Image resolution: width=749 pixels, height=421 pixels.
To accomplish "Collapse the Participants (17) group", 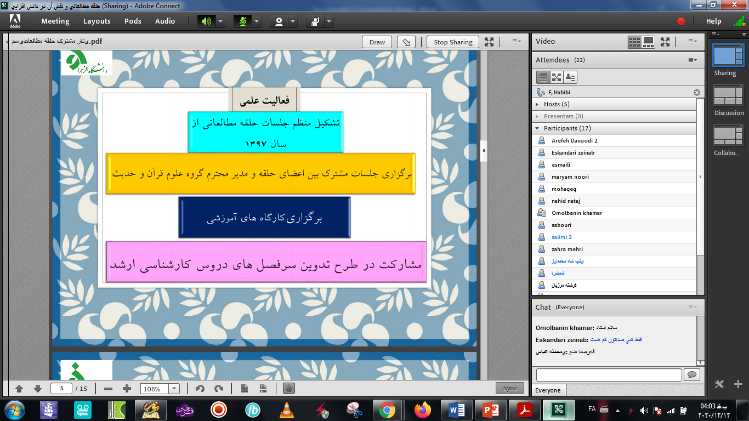I will click(537, 128).
